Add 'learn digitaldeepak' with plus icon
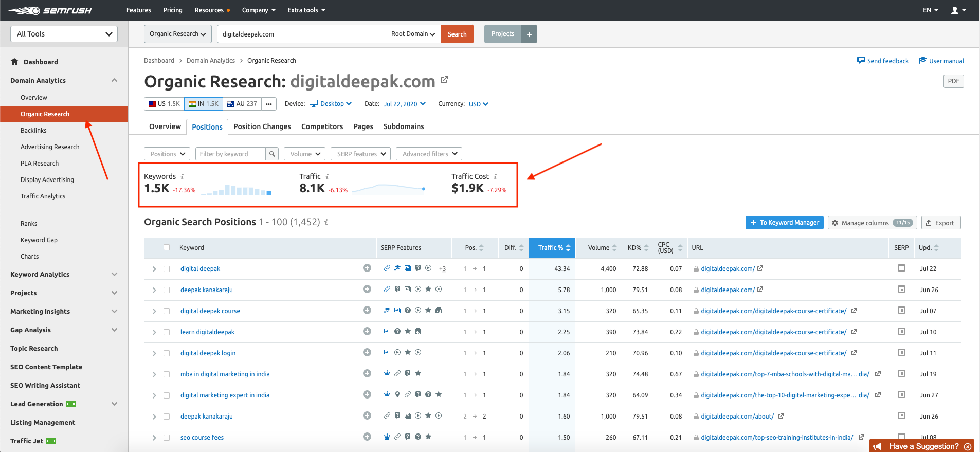This screenshot has height=452, width=980. pyautogui.click(x=367, y=331)
